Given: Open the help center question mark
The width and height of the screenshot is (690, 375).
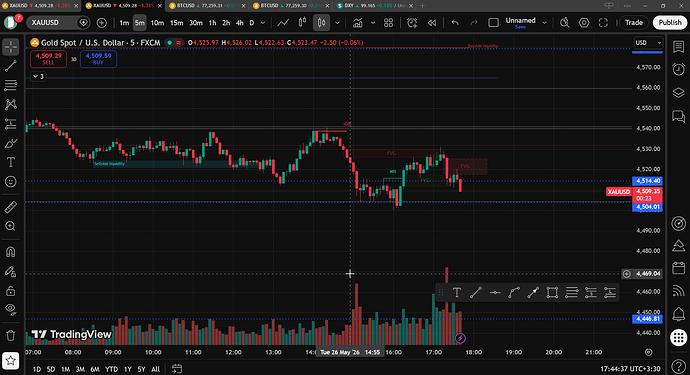Looking at the screenshot, I should pos(679,366).
